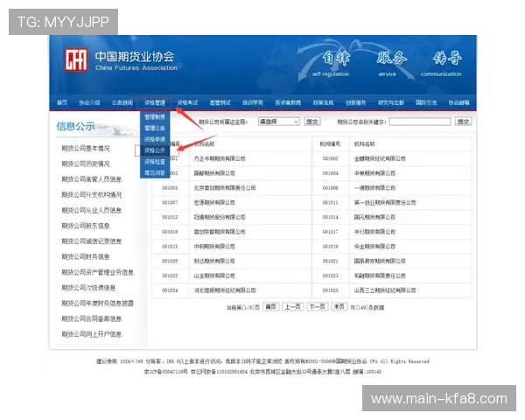
Task: Click the 首页 first-page pagination button
Action: pos(271,307)
